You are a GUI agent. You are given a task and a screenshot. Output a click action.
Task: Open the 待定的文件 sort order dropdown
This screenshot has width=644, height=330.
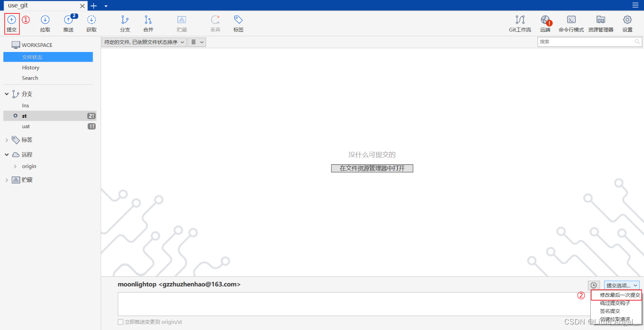tap(144, 42)
